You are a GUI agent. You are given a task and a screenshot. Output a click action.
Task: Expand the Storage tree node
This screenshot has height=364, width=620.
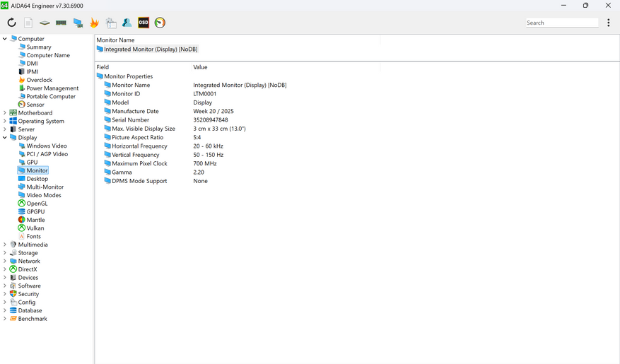[x=5, y=253]
